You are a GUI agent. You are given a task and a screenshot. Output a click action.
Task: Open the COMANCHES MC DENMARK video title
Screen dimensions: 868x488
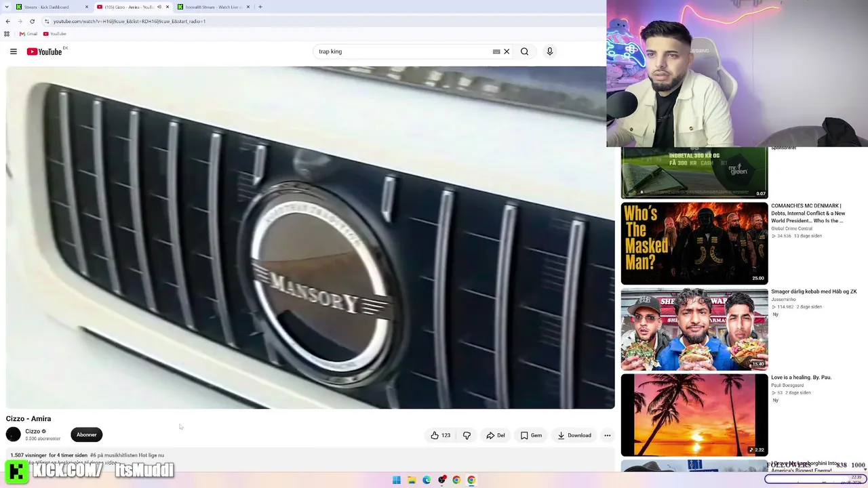point(808,213)
